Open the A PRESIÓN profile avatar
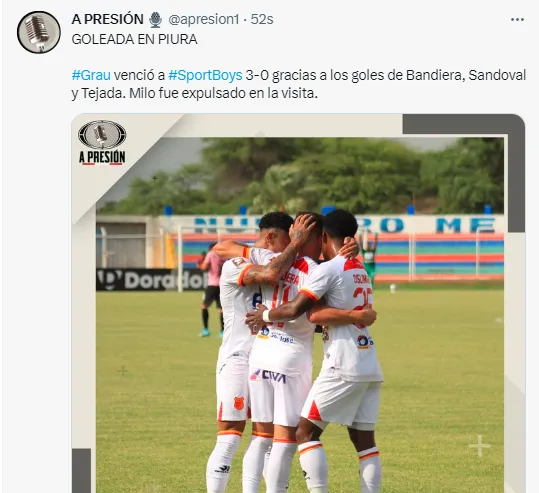 point(38,32)
